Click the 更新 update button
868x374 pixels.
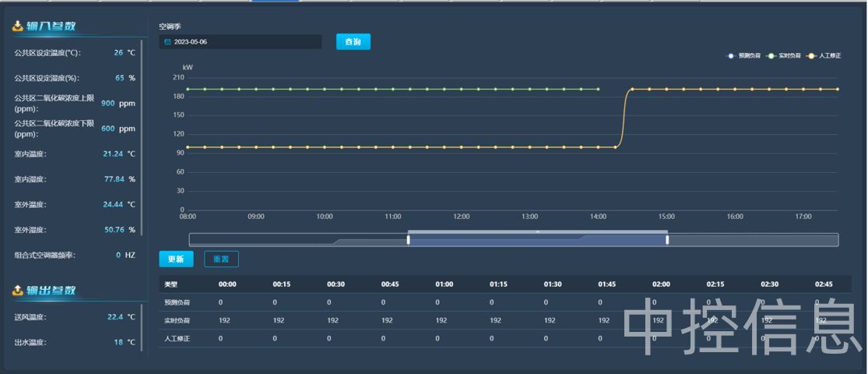tap(175, 259)
